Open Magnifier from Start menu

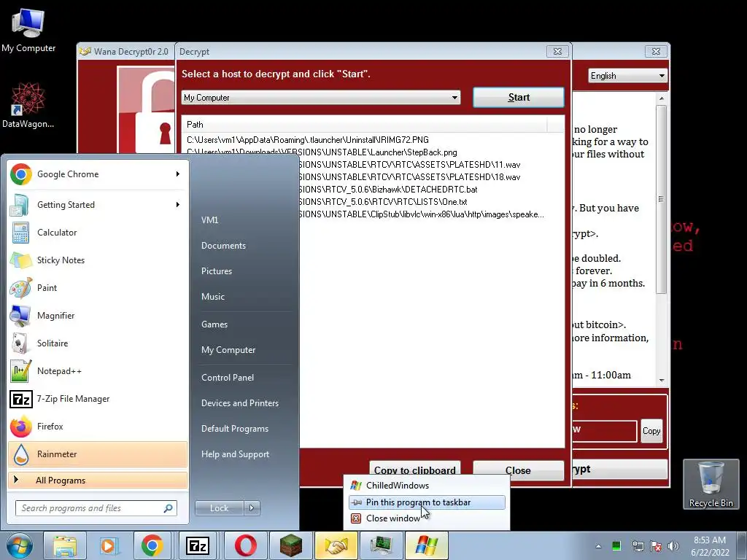(98, 315)
